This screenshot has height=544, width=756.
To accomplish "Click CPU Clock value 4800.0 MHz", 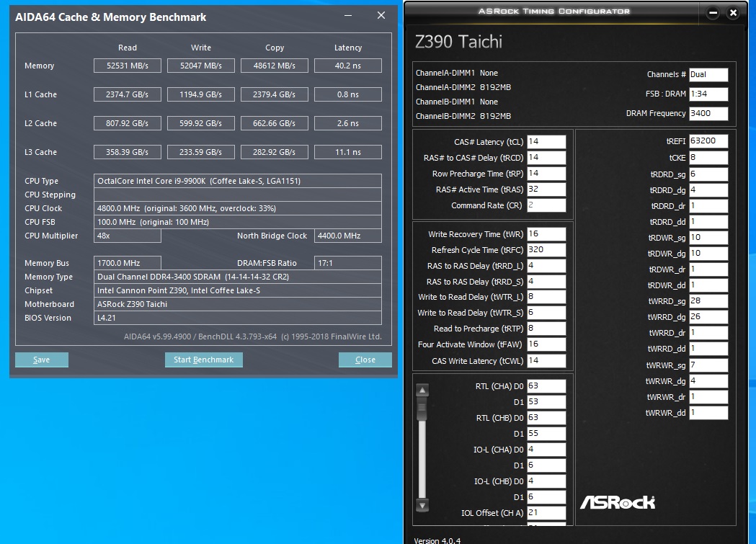I will click(238, 209).
